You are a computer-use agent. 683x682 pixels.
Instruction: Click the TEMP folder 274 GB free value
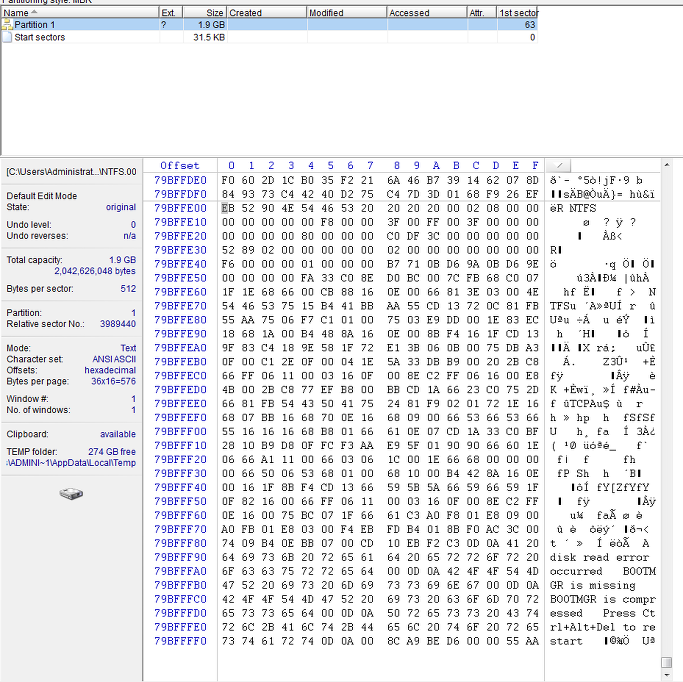point(112,452)
